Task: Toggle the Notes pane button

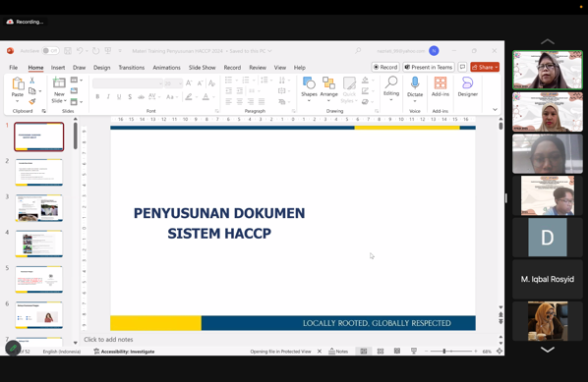Action: [x=338, y=352]
